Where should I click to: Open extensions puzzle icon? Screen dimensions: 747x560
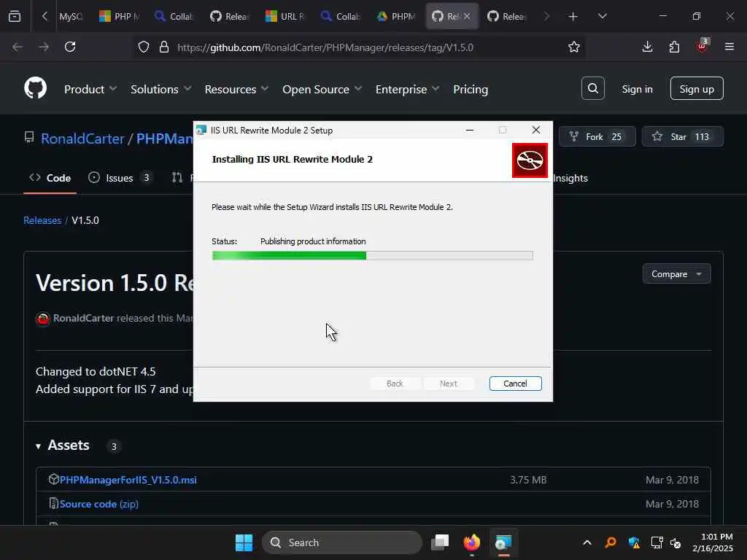pos(674,47)
